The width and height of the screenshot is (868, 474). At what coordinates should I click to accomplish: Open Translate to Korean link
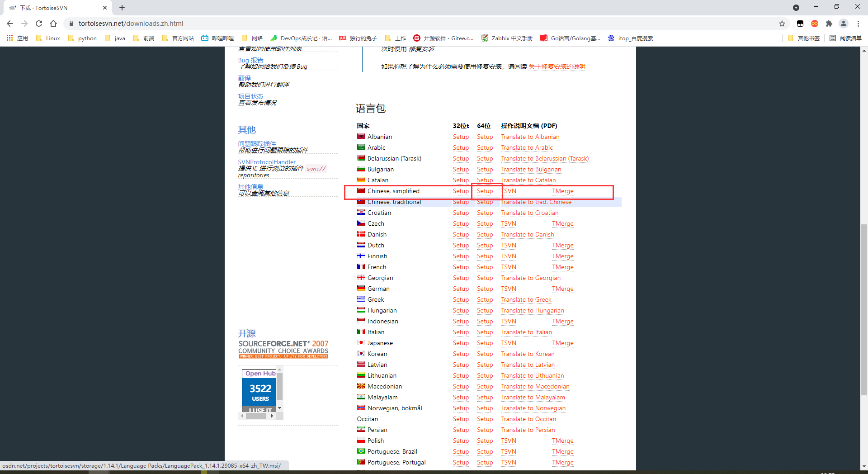[528, 354]
